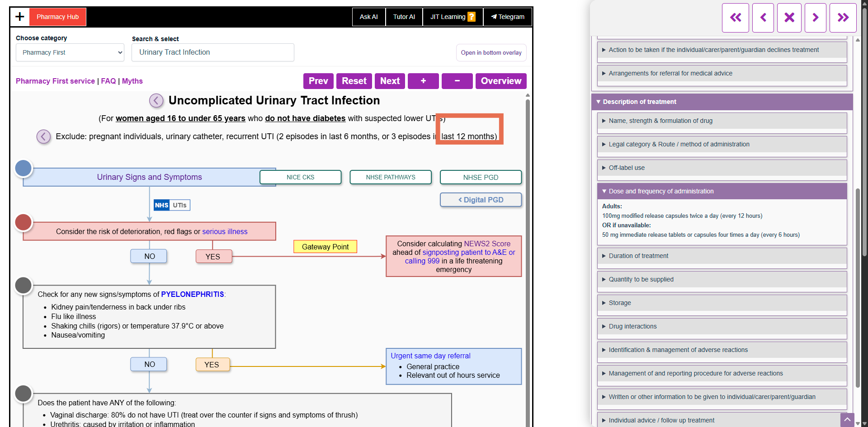Screen dimensions: 868x427
Task: Click the Search & select input field
Action: (212, 52)
